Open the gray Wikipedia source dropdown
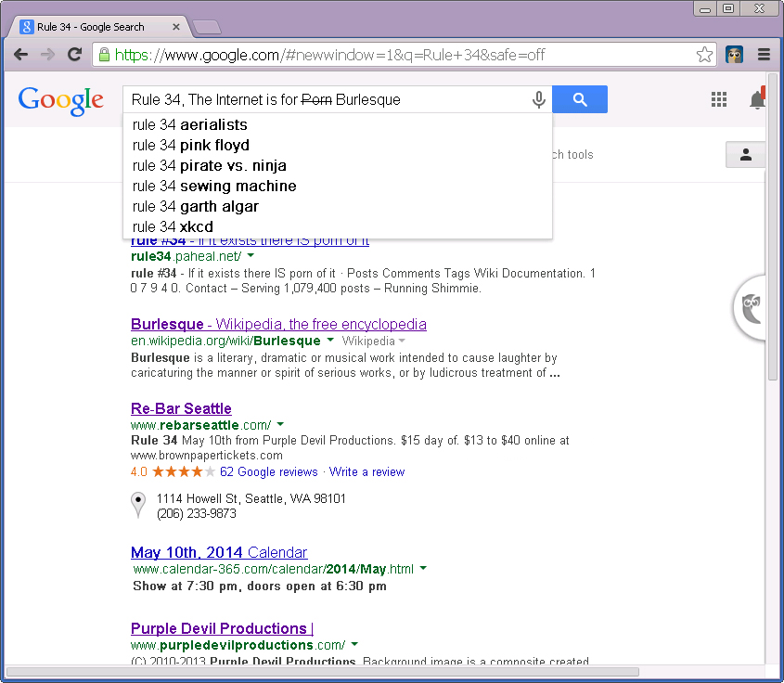784x683 pixels. 373,341
